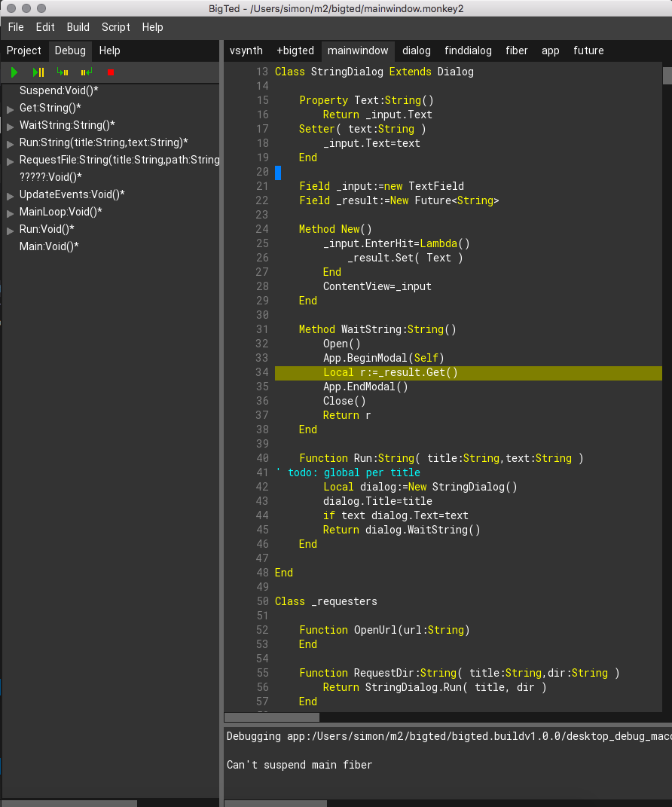Select the Main:Void() stack entry
The image size is (672, 807).
49,246
